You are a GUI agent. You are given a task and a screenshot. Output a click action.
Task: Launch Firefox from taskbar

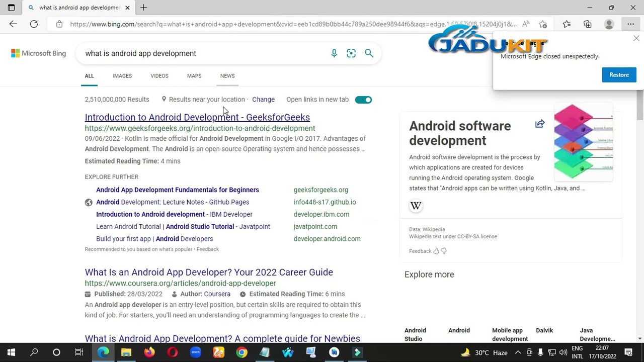pos(149,352)
